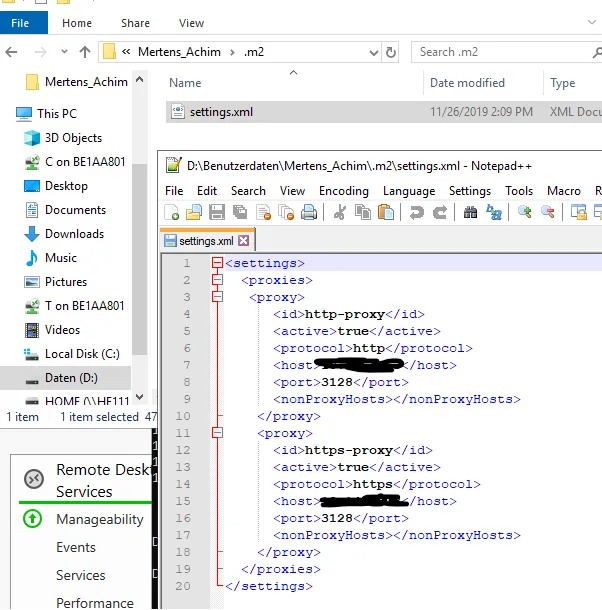Open Notepad++ Macro menu

(563, 191)
